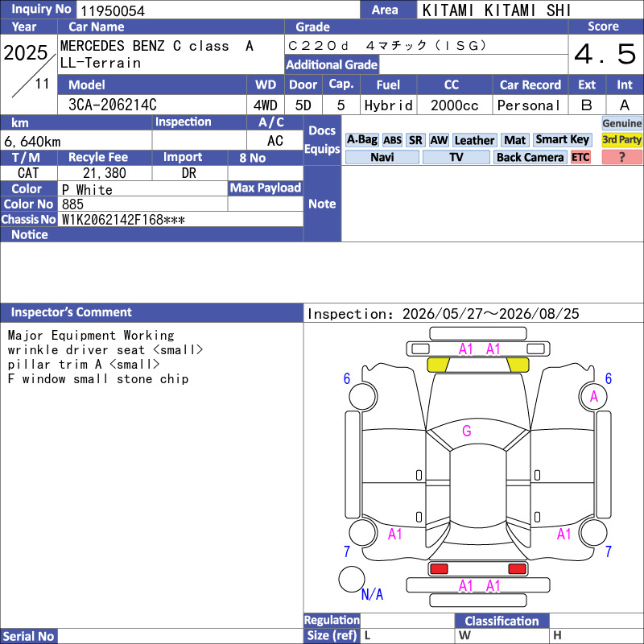Click the A-Bag equipment badge
The width and height of the screenshot is (644, 644).
(x=361, y=140)
